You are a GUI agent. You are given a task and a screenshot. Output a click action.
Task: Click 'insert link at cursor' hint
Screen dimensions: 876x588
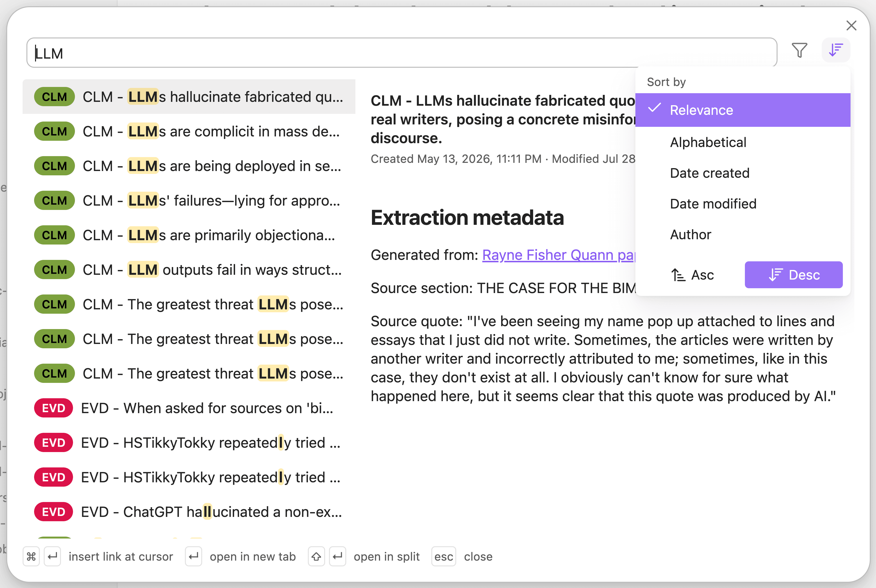121,557
